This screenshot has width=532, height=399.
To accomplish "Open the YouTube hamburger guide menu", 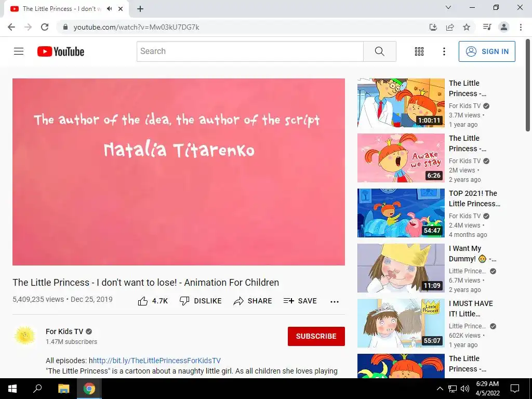I will point(19,51).
